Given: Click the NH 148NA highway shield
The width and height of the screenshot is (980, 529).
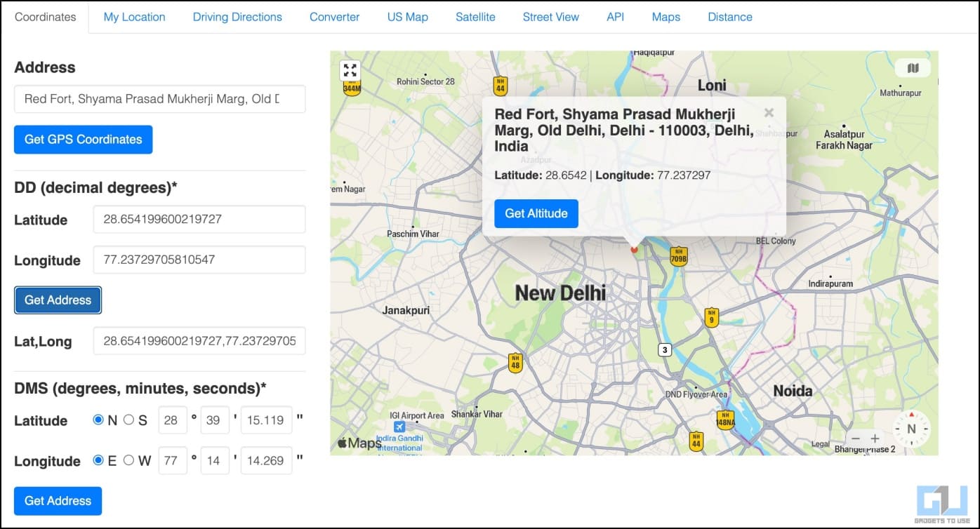Looking at the screenshot, I should [x=725, y=420].
